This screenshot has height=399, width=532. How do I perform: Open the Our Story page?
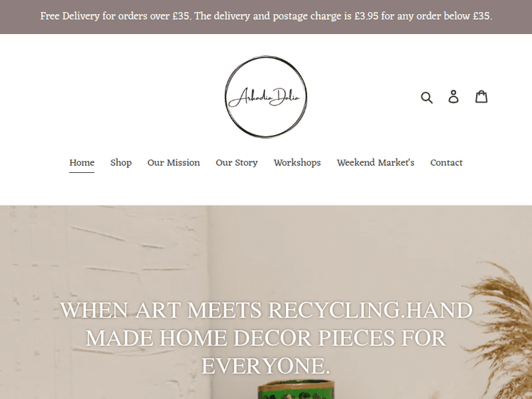236,163
